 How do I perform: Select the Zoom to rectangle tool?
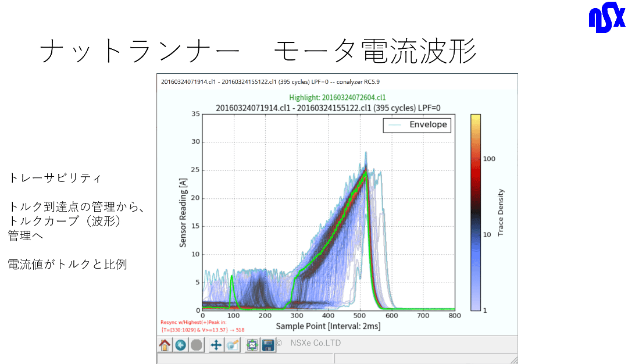point(232,345)
